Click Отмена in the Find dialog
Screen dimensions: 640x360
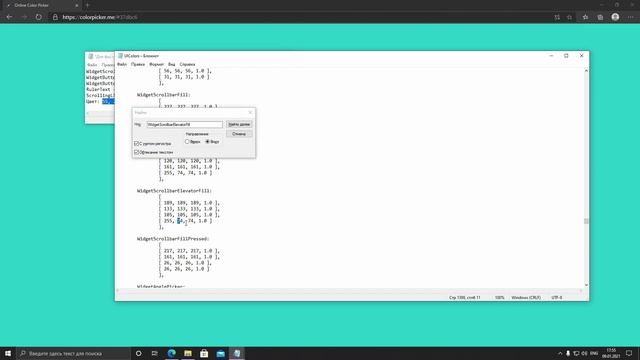click(239, 134)
